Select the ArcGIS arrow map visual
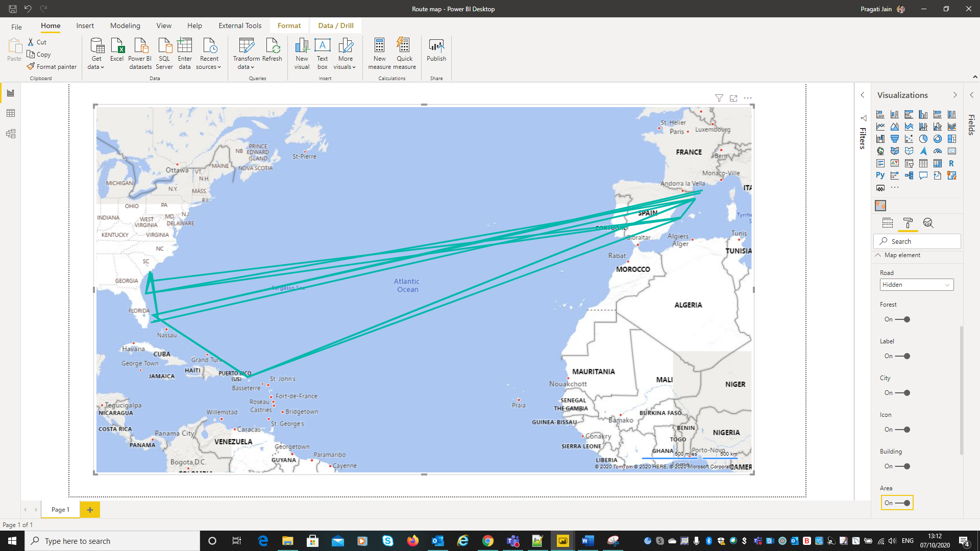 tap(923, 151)
